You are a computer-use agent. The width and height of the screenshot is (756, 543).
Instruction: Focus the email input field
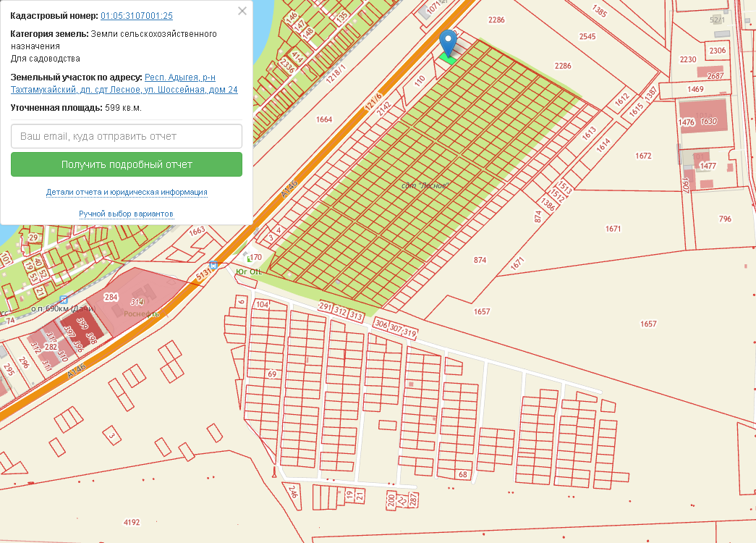[x=127, y=136]
